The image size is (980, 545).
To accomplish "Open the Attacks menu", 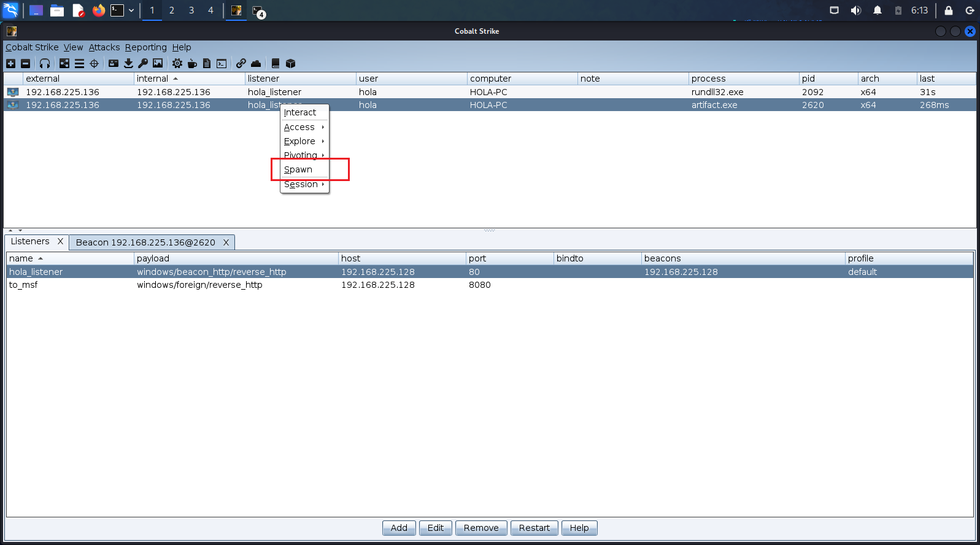I will (x=104, y=47).
